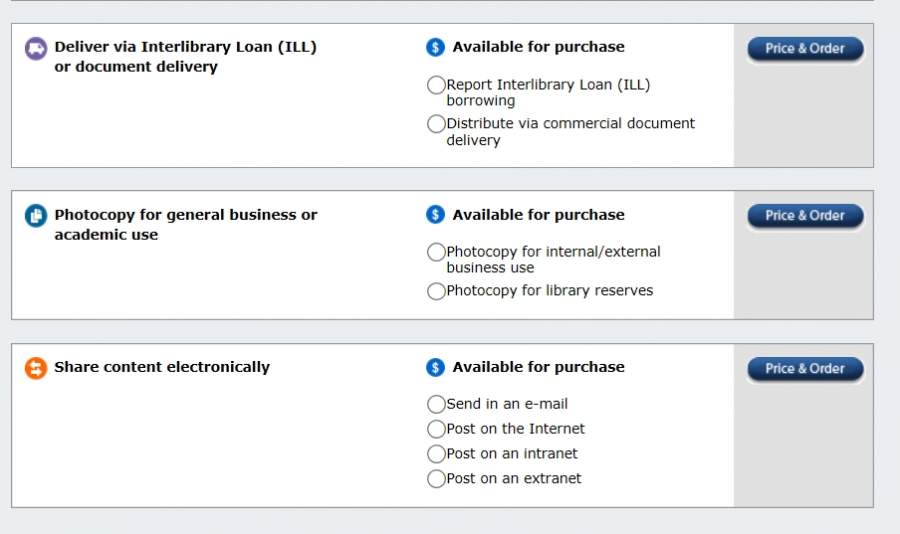Select Distribute via commercial document delivery
Image resolution: width=900 pixels, height=534 pixels.
(x=436, y=124)
